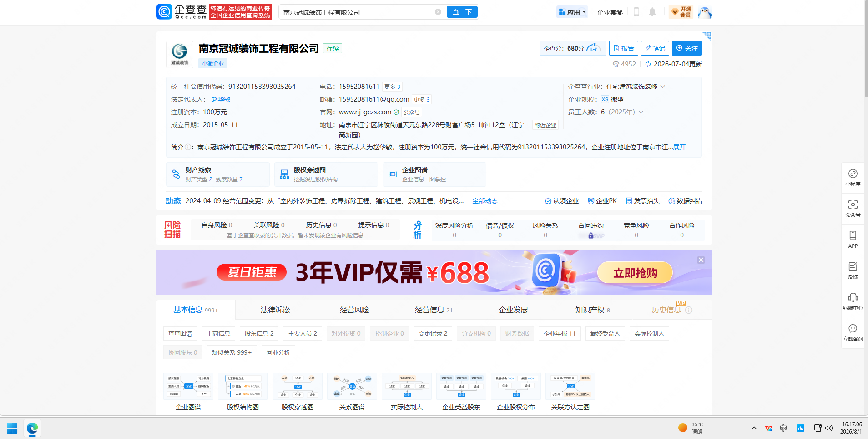Jump to 查查图谱 section
868x439 pixels.
click(x=180, y=333)
